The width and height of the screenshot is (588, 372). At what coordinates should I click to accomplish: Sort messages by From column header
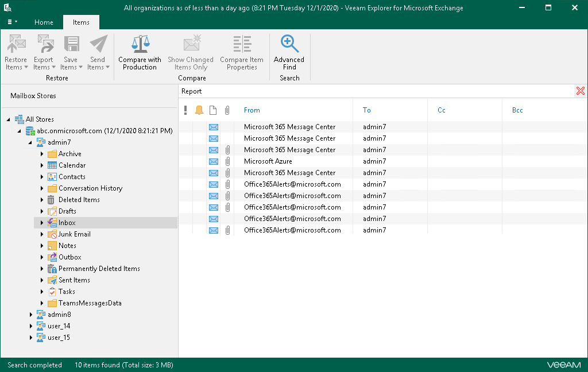coord(252,110)
